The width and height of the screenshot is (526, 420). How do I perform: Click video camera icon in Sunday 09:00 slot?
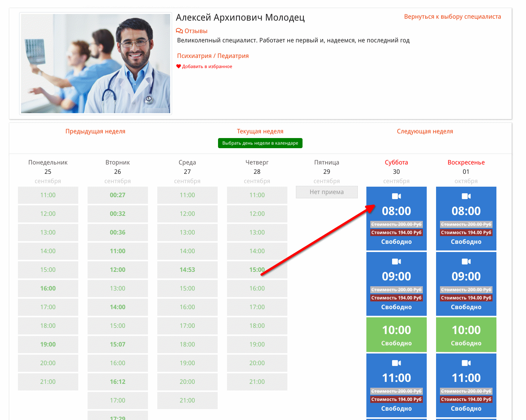coord(466,262)
